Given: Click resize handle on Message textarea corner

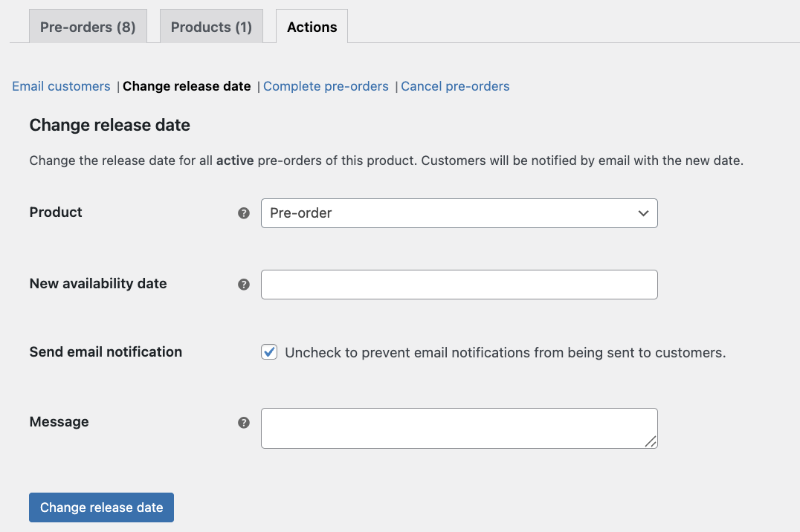Looking at the screenshot, I should [x=651, y=441].
